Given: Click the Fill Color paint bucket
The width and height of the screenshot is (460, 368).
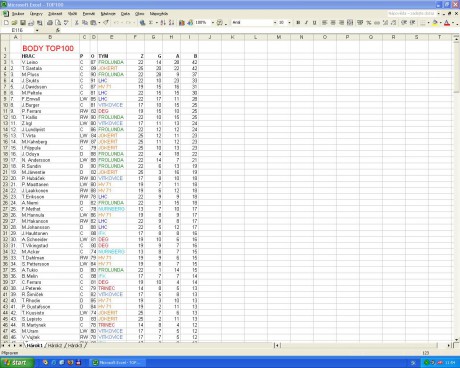Looking at the screenshot, I should point(435,23).
